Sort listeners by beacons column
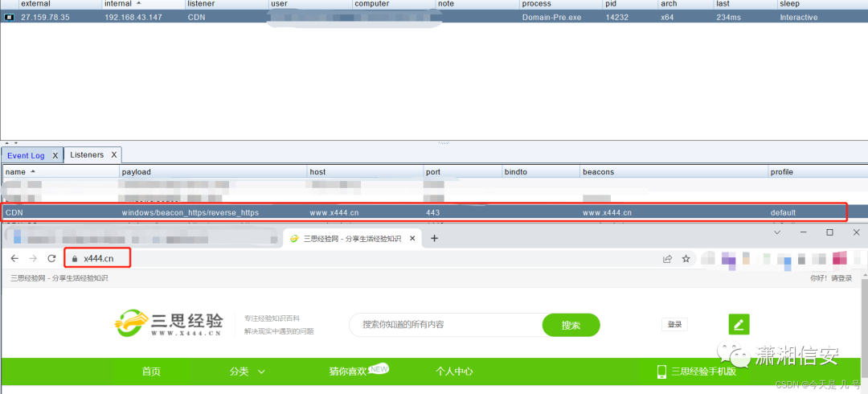Screen dimensions: 868x394 (x=674, y=172)
